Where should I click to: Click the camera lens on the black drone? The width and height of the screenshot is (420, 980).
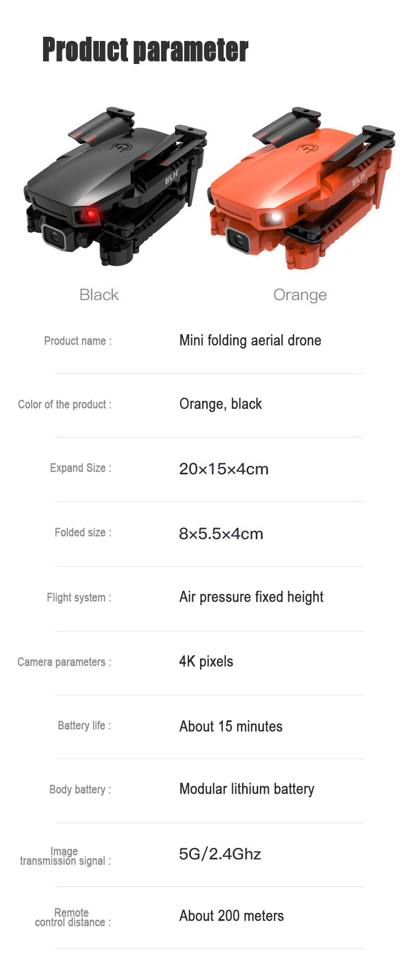[55, 237]
